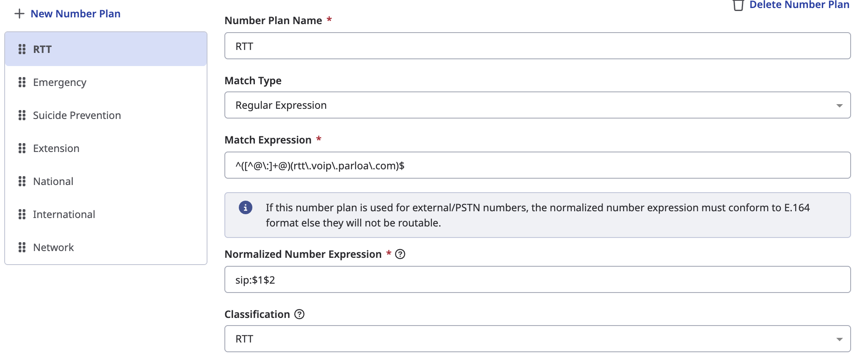Screen dimensions: 868x359
Task: Click the Match Type dropdown arrow
Action: pyautogui.click(x=839, y=105)
